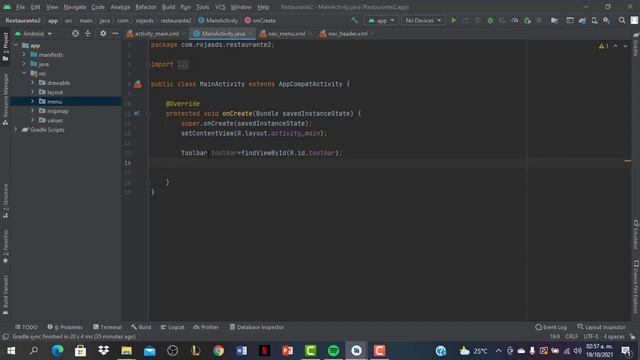Click the CRLF line separator in status bar
Screen dimensions: 640x360
click(x=571, y=336)
